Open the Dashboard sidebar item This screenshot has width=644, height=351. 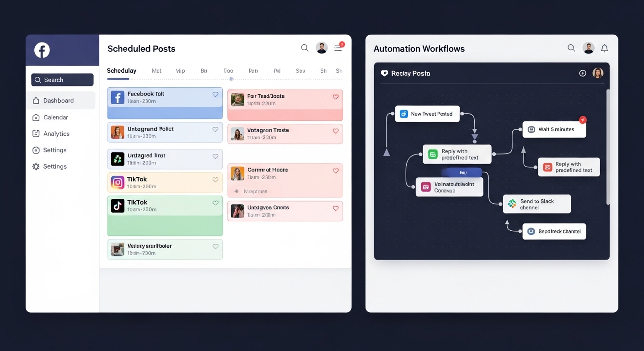coord(58,101)
